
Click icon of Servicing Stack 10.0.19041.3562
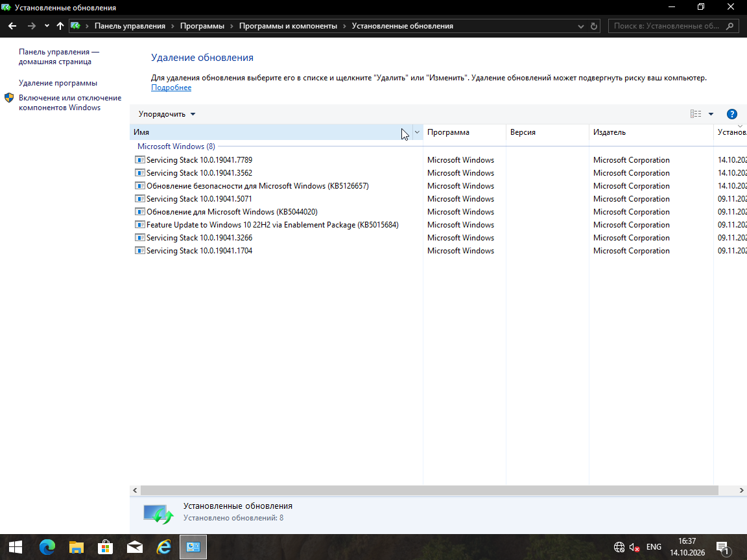click(x=140, y=172)
